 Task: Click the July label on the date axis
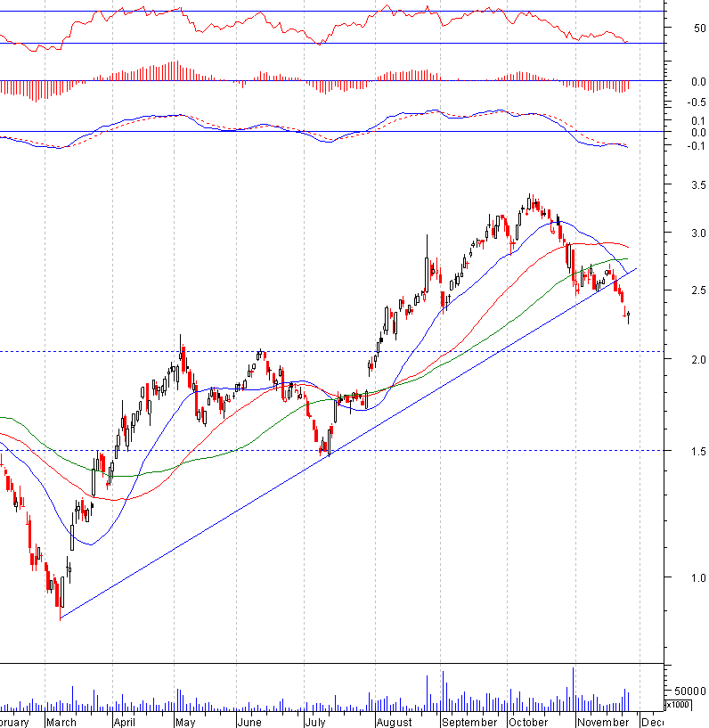pos(315,722)
